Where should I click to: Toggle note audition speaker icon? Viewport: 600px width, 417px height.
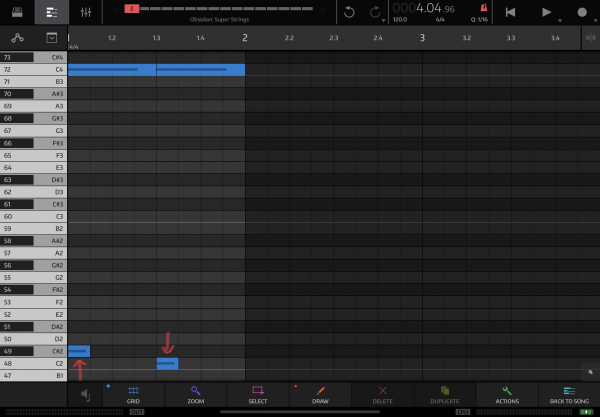coord(85,394)
